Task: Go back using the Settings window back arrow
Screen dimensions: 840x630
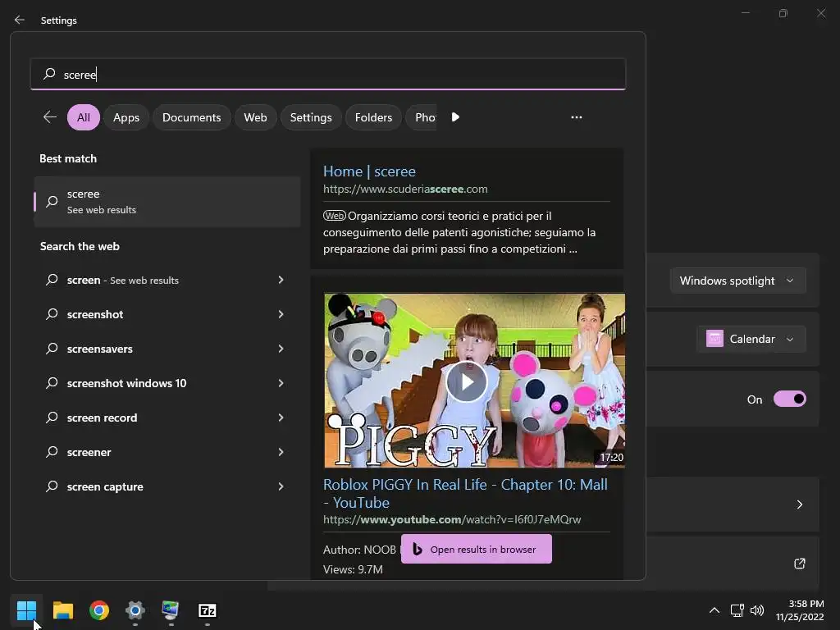Action: [x=20, y=20]
